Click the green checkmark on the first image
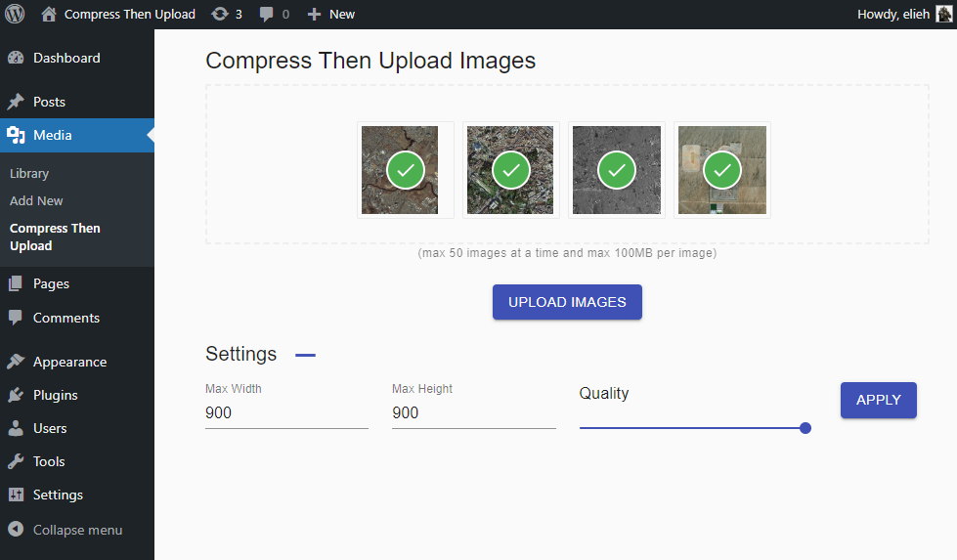The image size is (957, 560). [406, 170]
